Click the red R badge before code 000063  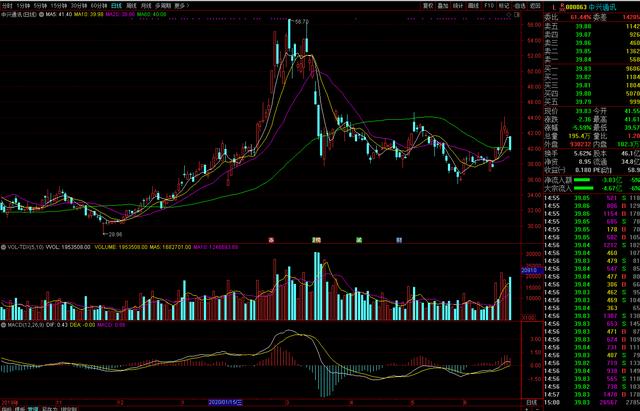tap(562, 7)
